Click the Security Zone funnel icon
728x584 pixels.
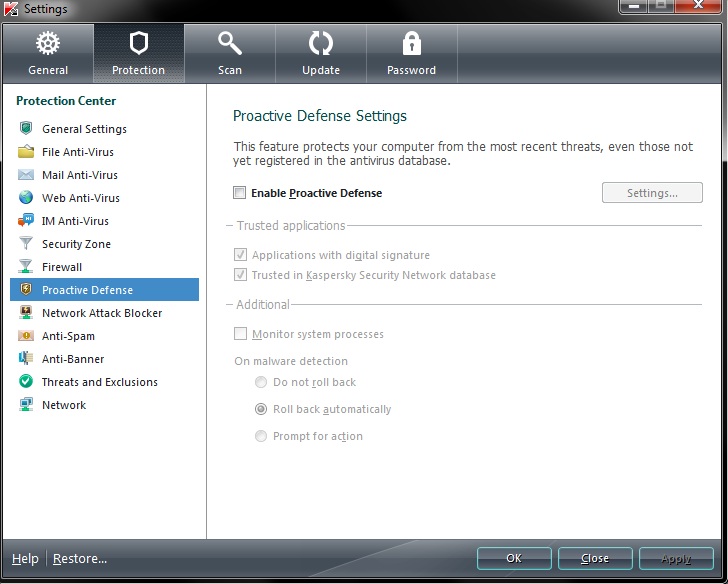point(25,244)
